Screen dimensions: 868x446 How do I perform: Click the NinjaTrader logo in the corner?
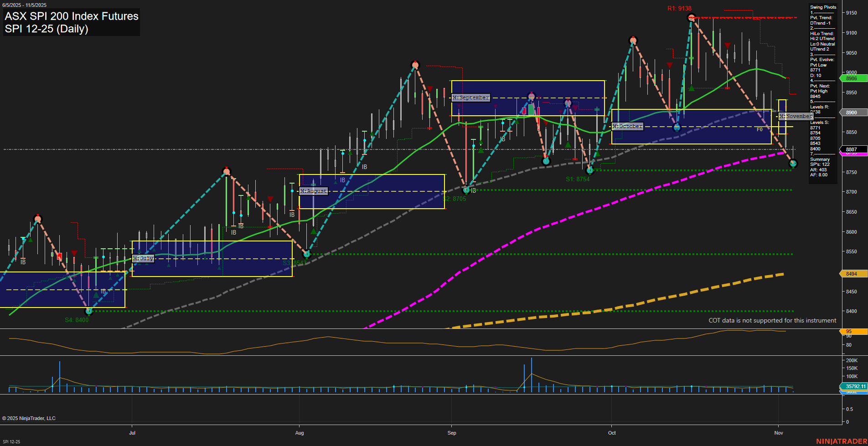tap(841, 441)
